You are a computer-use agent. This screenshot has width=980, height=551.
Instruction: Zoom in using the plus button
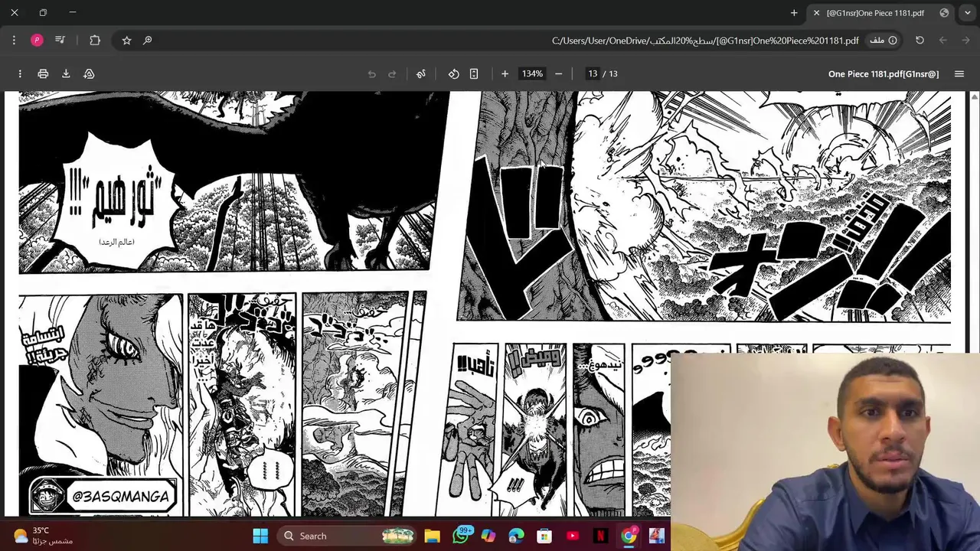(505, 73)
